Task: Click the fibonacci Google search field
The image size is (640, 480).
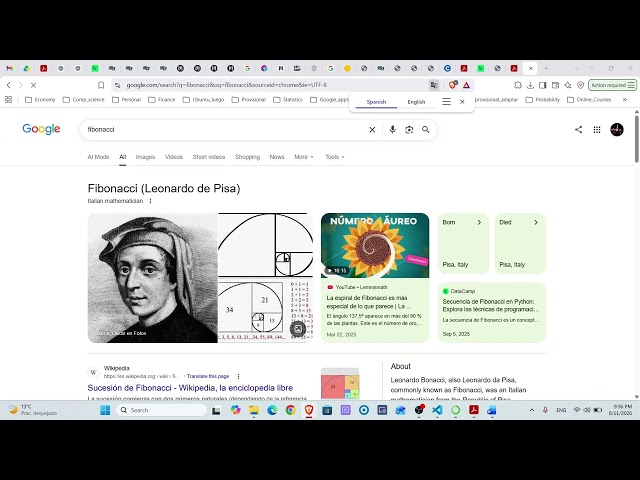Action: (x=224, y=129)
